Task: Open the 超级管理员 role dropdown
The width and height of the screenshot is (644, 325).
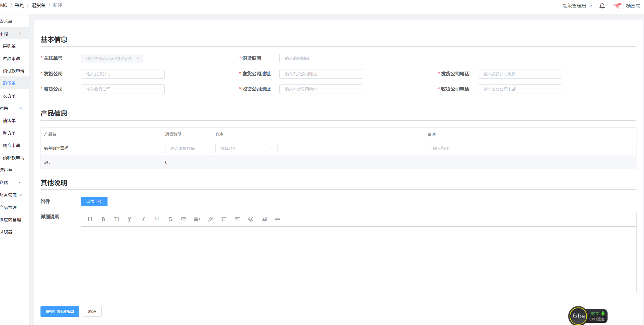Action: pyautogui.click(x=577, y=6)
